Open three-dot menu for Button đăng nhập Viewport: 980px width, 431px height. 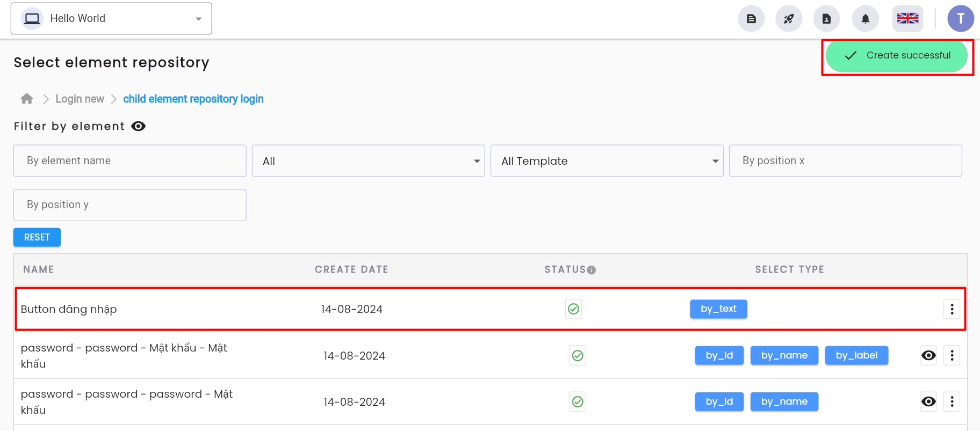click(x=952, y=309)
